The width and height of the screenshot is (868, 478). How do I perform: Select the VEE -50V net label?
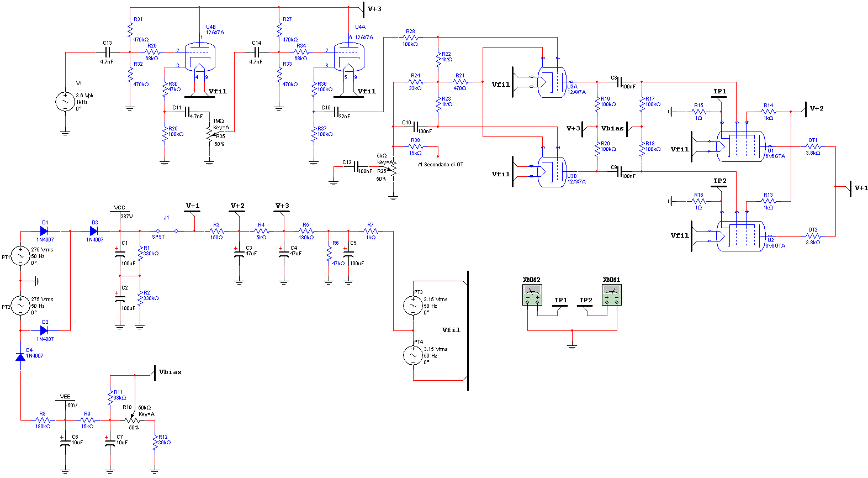[x=65, y=397]
